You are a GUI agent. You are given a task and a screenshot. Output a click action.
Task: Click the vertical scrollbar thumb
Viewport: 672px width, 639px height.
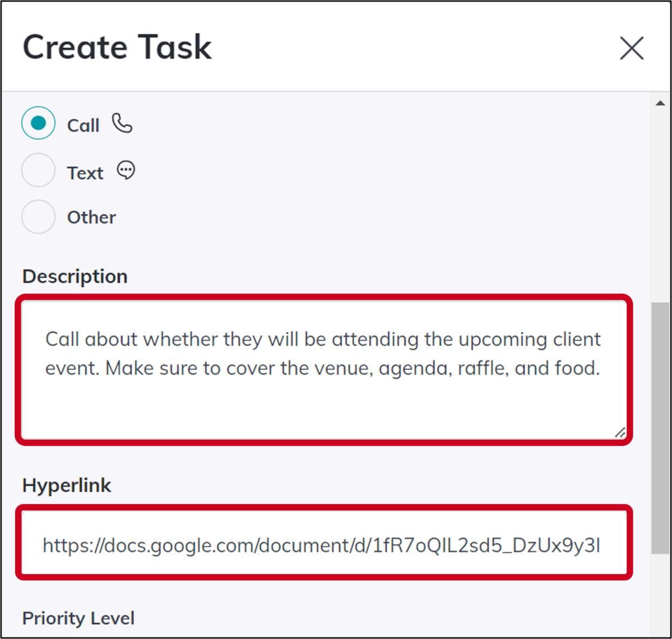tap(660, 426)
